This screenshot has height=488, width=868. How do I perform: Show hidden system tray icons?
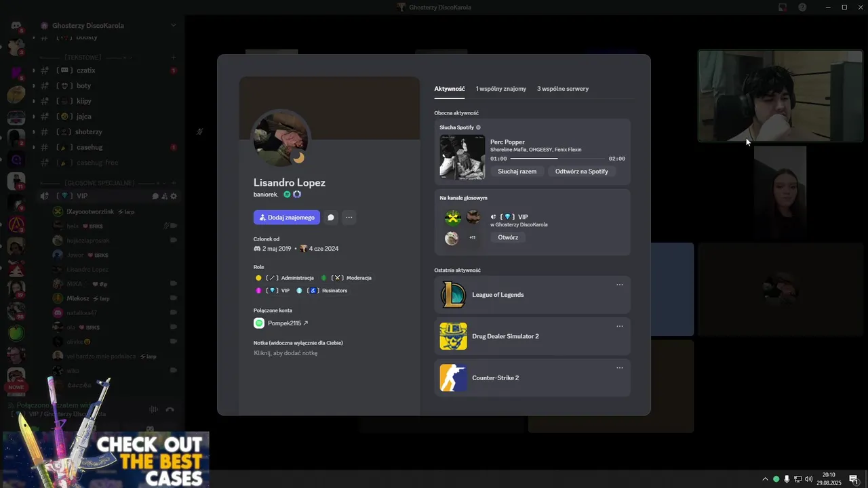pos(766,479)
